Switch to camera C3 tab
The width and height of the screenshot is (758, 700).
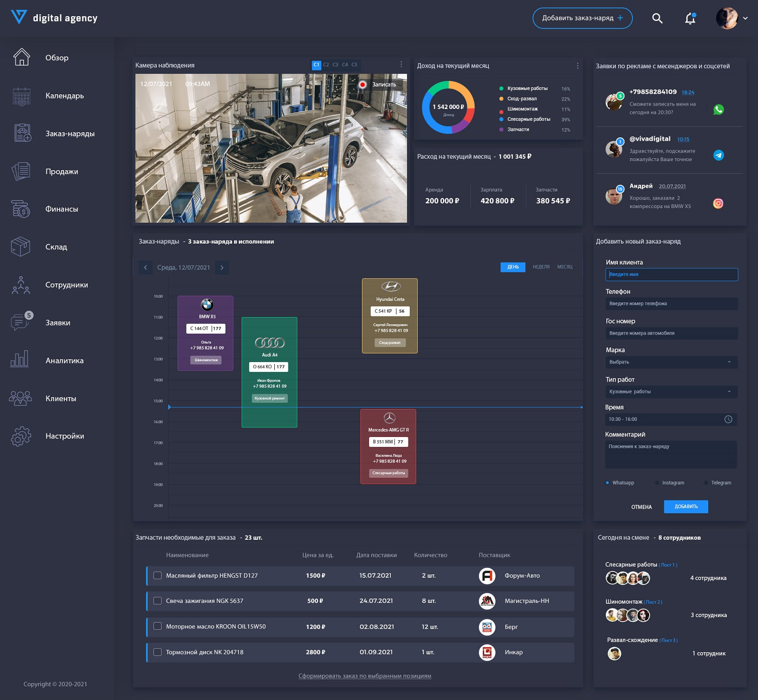pos(335,65)
